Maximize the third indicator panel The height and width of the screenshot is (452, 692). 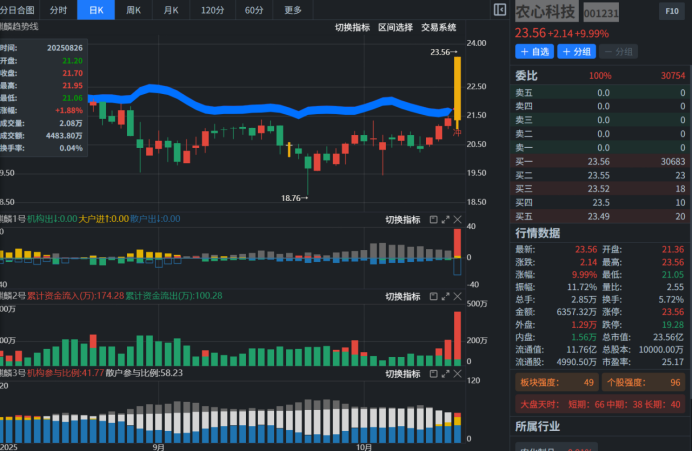point(446,372)
